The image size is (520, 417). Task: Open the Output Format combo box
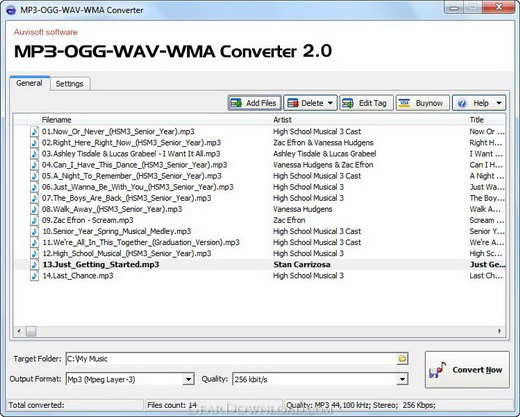coord(130,379)
